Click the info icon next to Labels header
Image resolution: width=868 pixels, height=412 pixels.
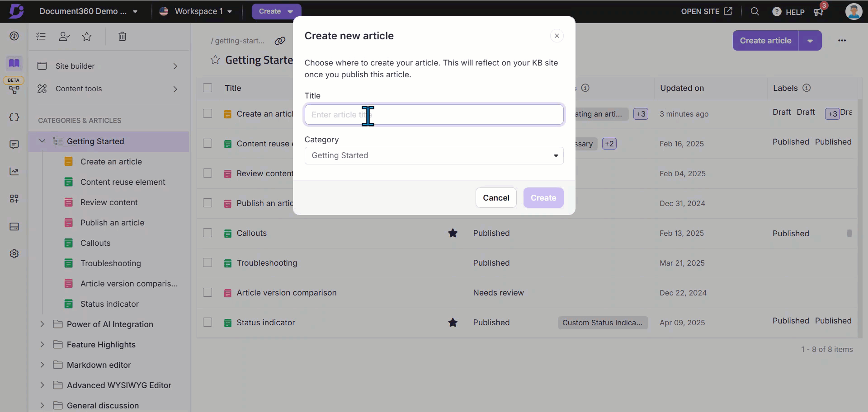click(807, 88)
